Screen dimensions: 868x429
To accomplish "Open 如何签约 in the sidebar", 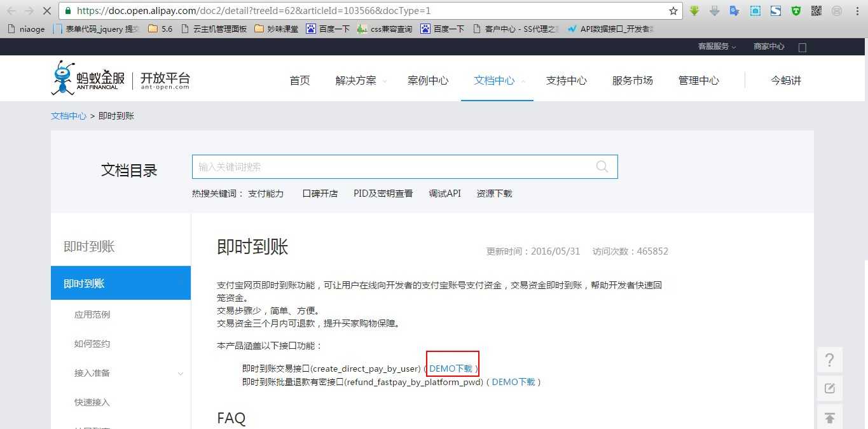I will (92, 344).
